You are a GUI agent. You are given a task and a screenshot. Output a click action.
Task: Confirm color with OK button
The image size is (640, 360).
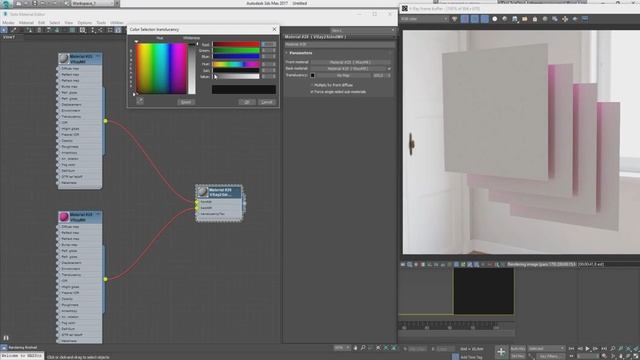coord(247,102)
